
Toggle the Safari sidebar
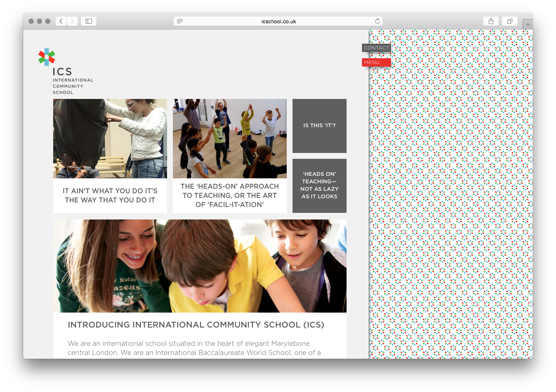(89, 21)
